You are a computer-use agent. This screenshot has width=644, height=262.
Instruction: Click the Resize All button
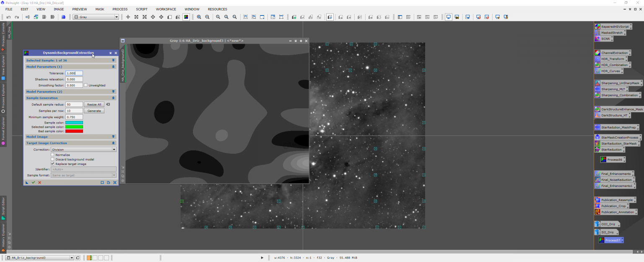(93, 104)
